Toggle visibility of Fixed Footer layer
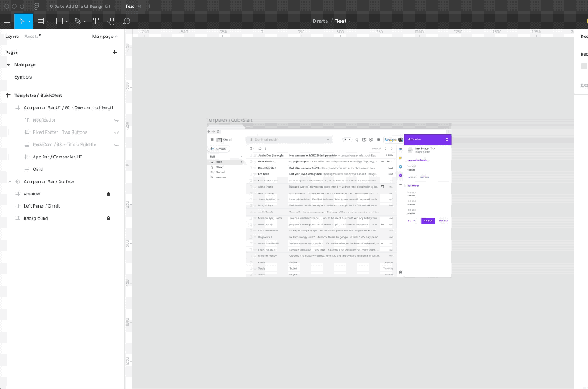 (116, 132)
